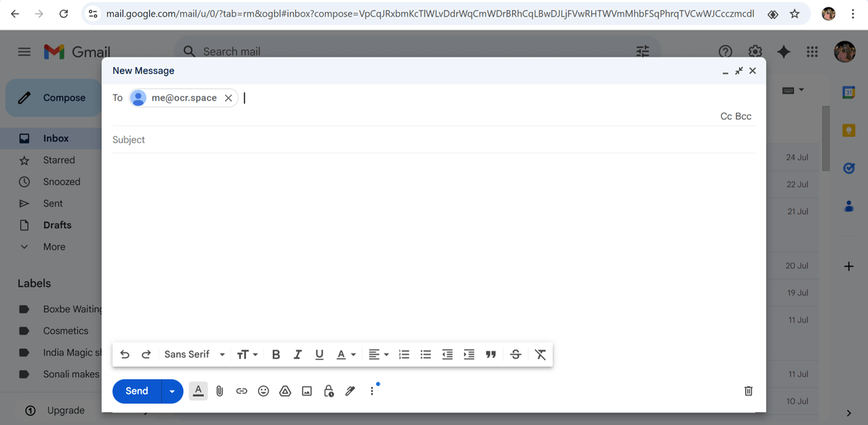Viewport: 868px width, 425px height.
Task: Open the send options dropdown arrow
Action: tap(172, 391)
